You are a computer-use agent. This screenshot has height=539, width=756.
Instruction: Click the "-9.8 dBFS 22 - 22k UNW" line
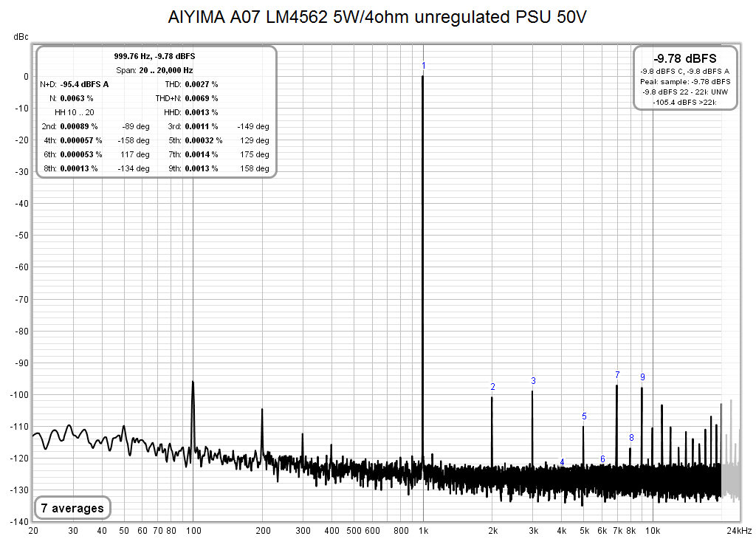click(685, 92)
